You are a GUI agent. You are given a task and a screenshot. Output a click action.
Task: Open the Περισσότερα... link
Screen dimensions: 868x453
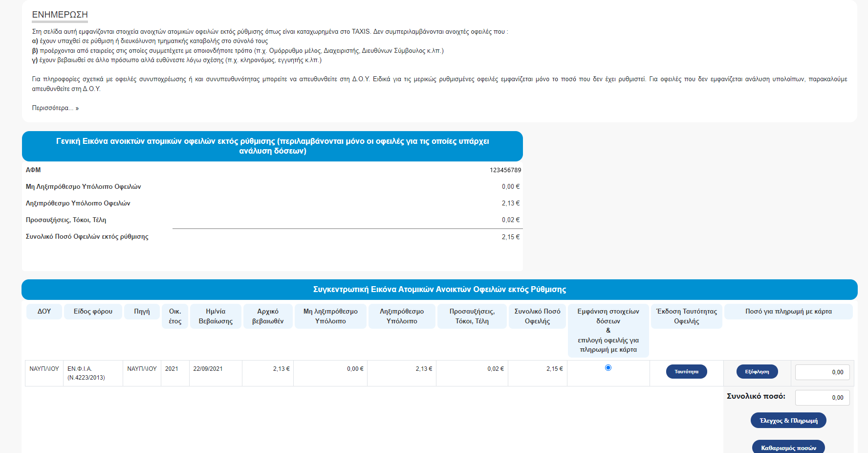pos(55,108)
